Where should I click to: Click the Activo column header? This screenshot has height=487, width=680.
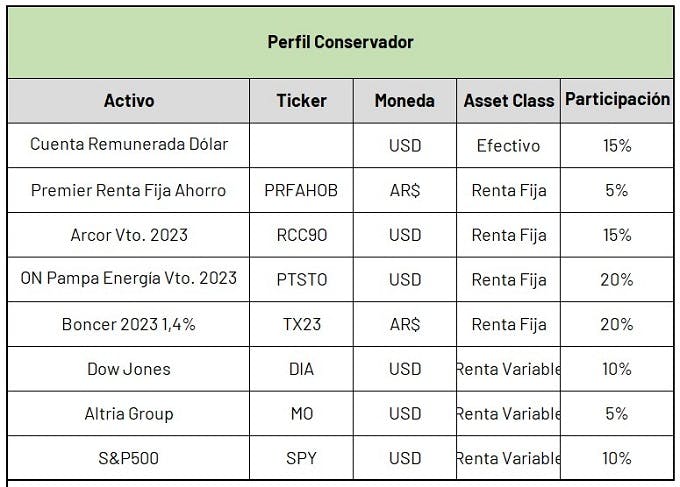click(129, 101)
